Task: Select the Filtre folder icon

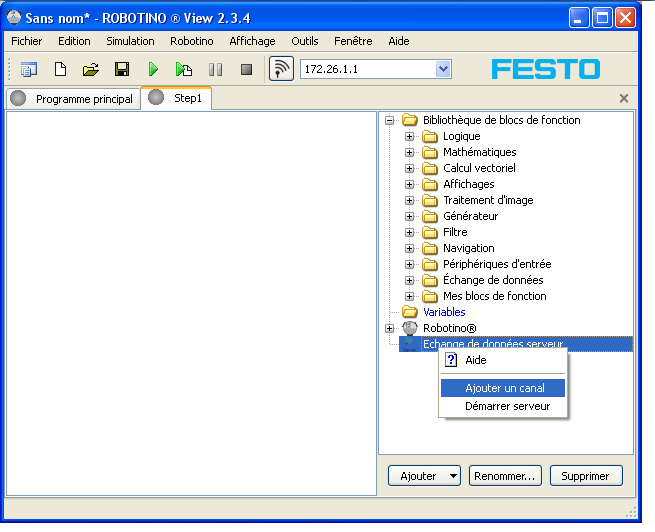Action: 429,232
